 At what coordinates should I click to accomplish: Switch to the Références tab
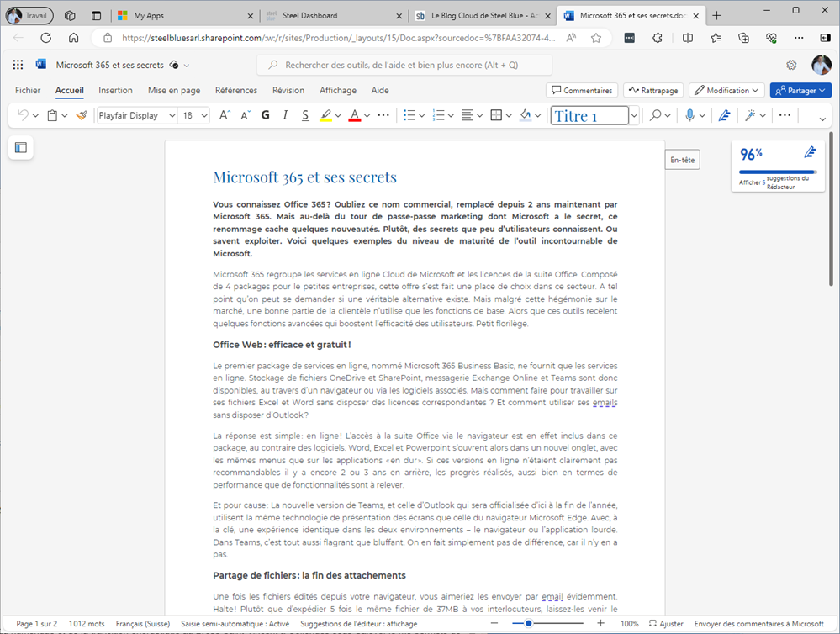(x=236, y=90)
